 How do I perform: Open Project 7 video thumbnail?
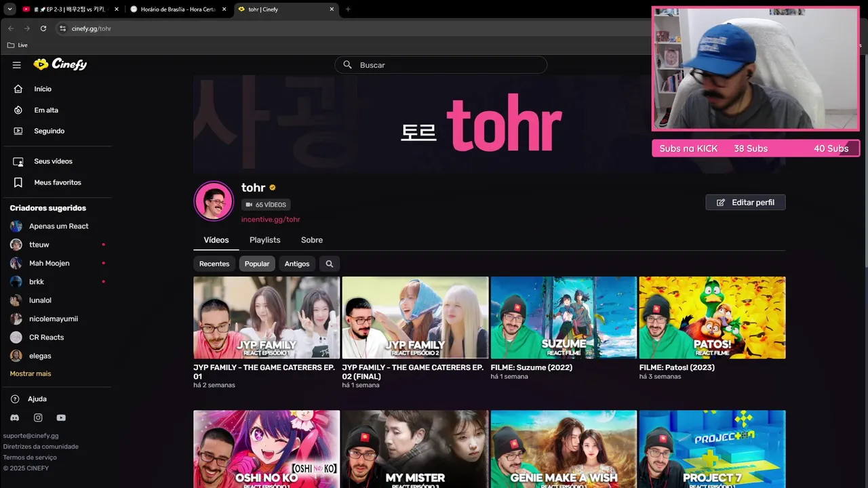pyautogui.click(x=712, y=449)
